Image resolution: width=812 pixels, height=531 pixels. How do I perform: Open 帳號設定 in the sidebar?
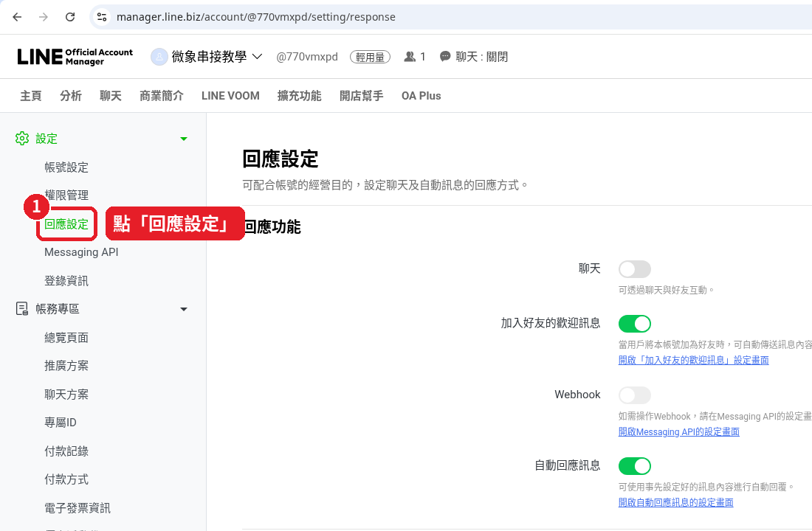[x=66, y=167]
